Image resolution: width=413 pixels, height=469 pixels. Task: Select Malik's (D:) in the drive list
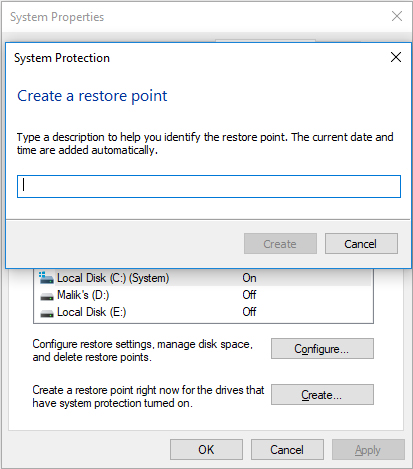pyautogui.click(x=203, y=295)
